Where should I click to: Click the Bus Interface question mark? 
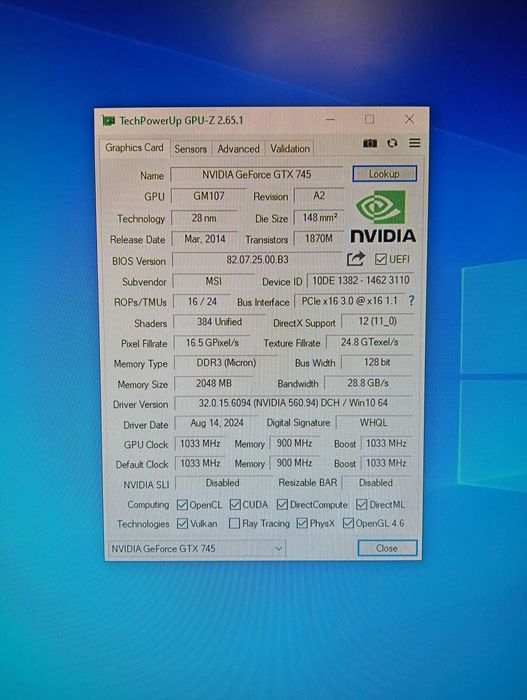pyautogui.click(x=411, y=301)
